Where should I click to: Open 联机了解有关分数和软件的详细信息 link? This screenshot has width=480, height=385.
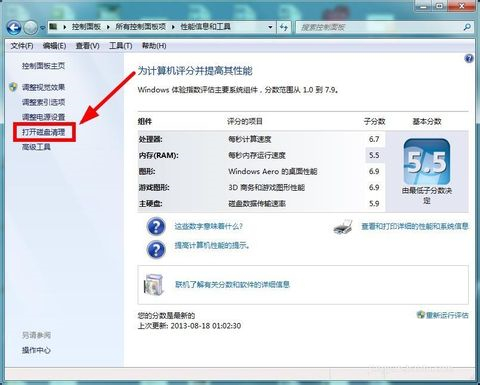(x=232, y=285)
